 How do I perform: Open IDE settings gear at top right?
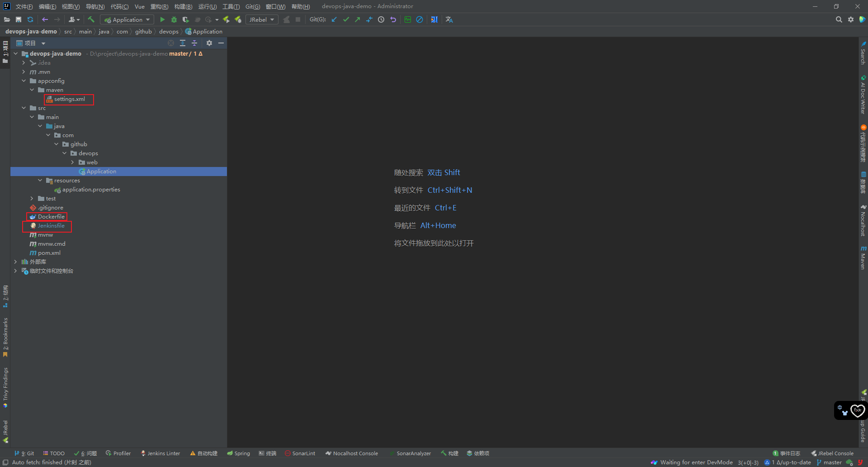(x=851, y=19)
